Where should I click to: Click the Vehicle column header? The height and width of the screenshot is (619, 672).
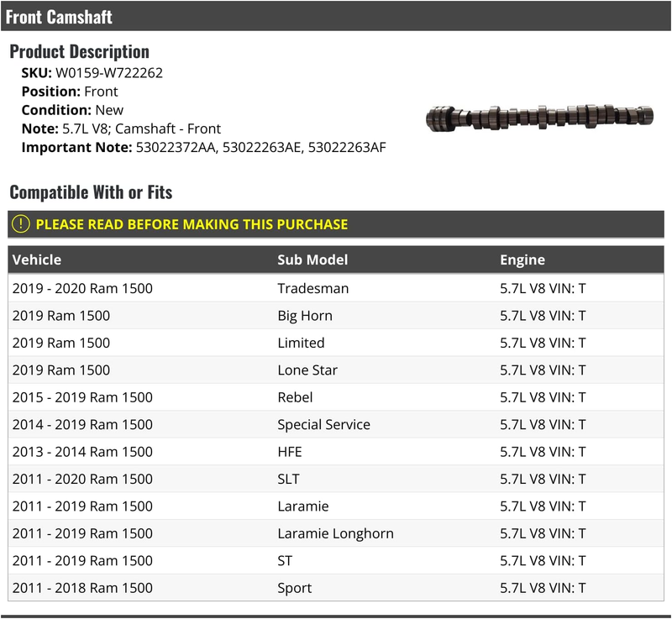tap(37, 260)
